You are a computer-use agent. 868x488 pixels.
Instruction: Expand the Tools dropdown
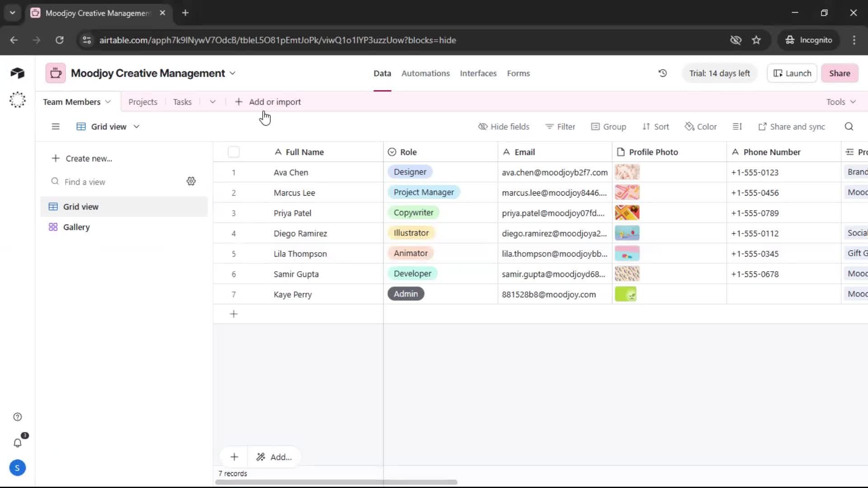tap(841, 102)
